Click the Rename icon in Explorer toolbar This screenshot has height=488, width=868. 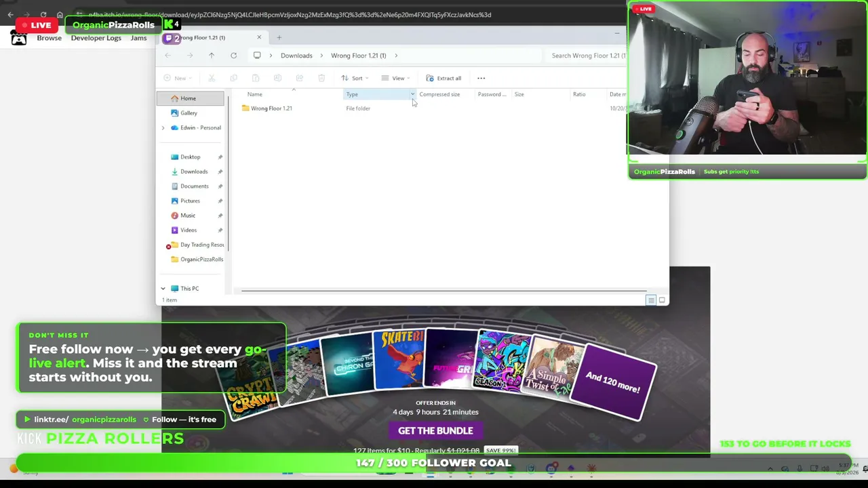(277, 78)
